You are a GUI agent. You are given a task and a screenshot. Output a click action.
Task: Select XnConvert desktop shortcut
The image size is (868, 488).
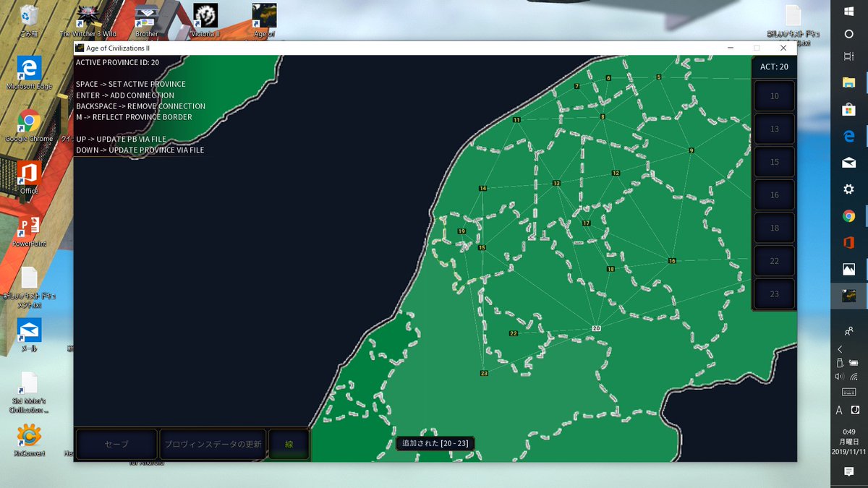tap(29, 440)
